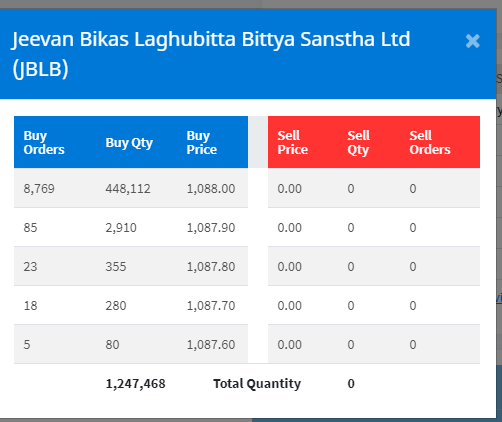
Task: Select buy orders value 23
Action: coord(30,267)
